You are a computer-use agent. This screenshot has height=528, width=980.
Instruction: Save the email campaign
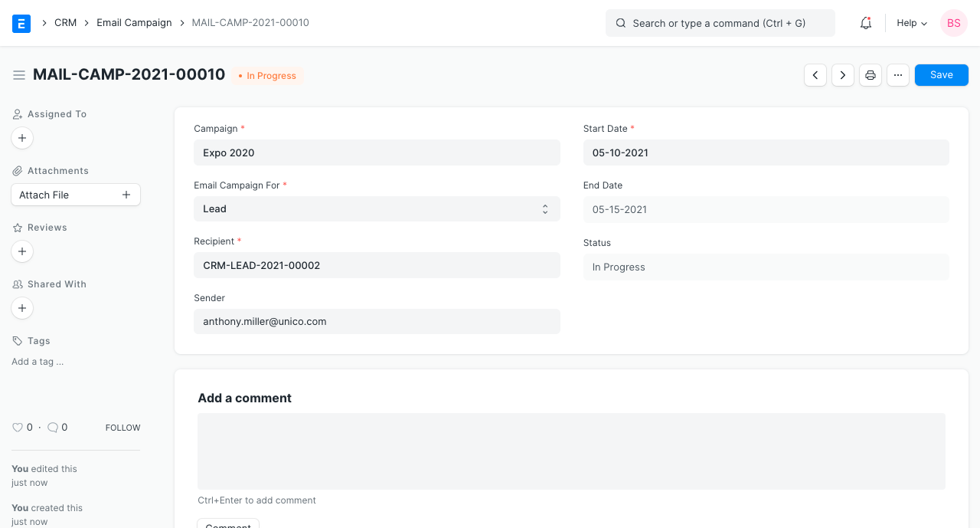point(941,74)
